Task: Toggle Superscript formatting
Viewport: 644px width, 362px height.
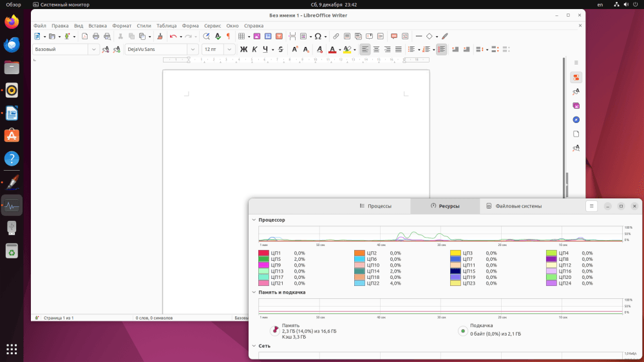Action: (x=294, y=50)
